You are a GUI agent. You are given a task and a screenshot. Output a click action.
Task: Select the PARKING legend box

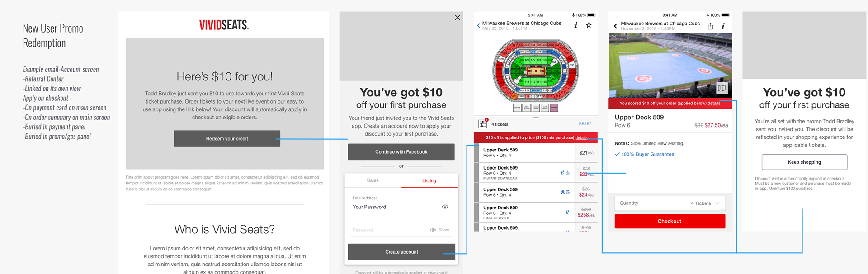point(554,108)
